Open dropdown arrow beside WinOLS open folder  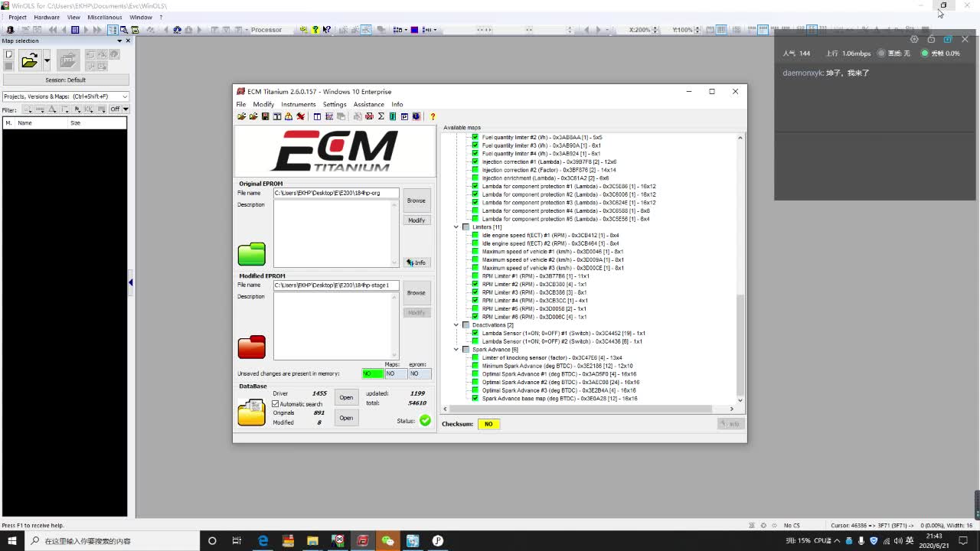[x=47, y=60]
